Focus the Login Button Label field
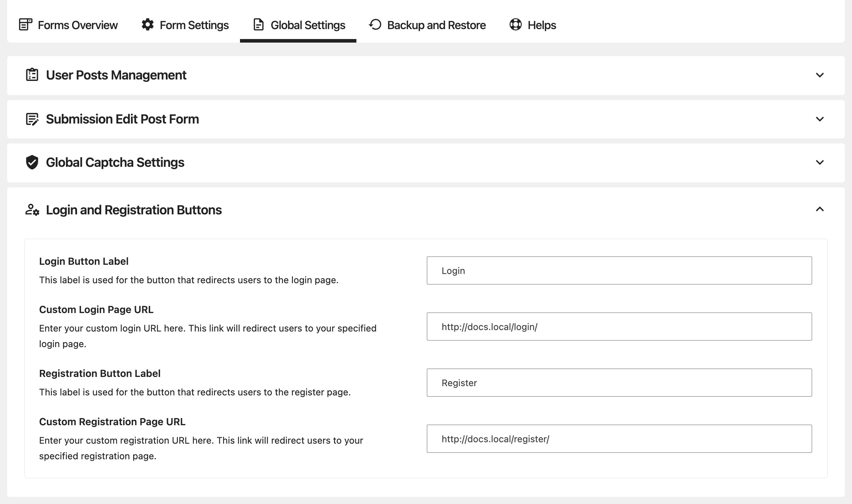The image size is (852, 504). coord(619,270)
